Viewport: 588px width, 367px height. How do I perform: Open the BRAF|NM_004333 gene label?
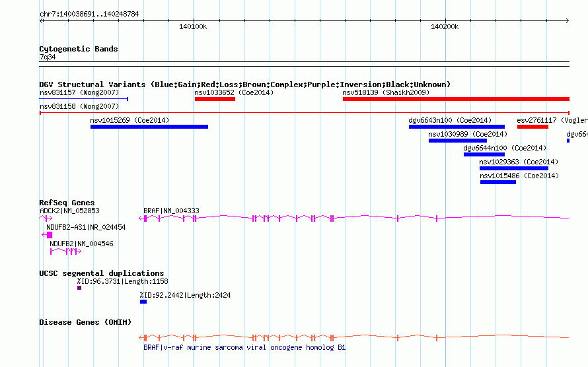coord(171,211)
